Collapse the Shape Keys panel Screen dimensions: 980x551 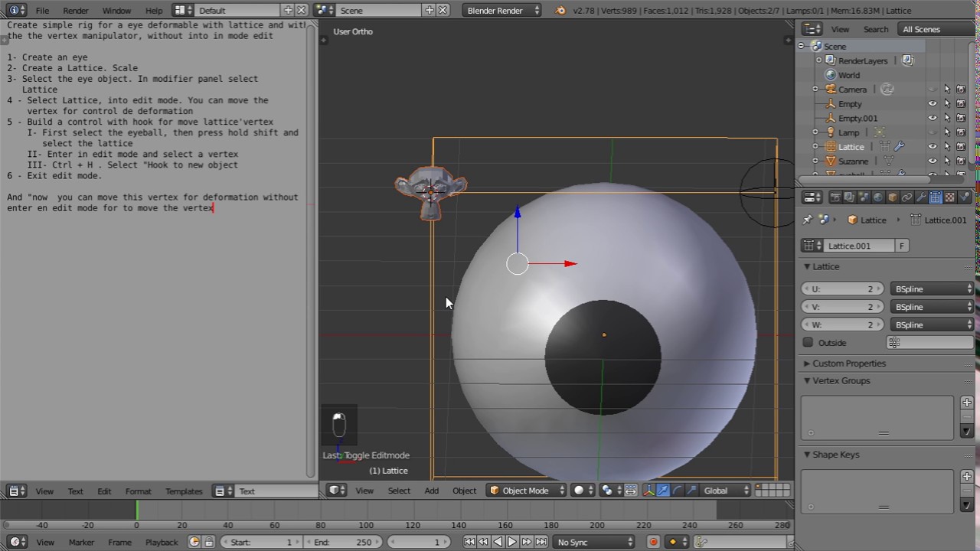[x=835, y=455]
